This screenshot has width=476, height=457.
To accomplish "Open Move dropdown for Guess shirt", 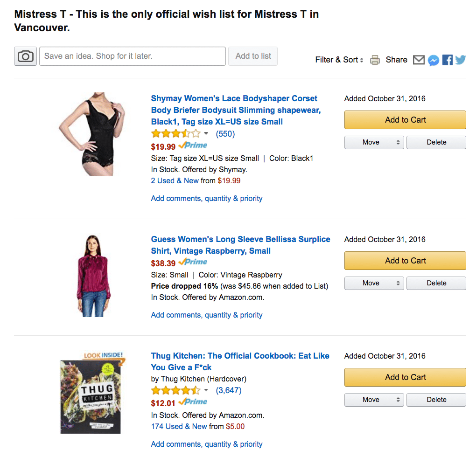I will pyautogui.click(x=374, y=283).
